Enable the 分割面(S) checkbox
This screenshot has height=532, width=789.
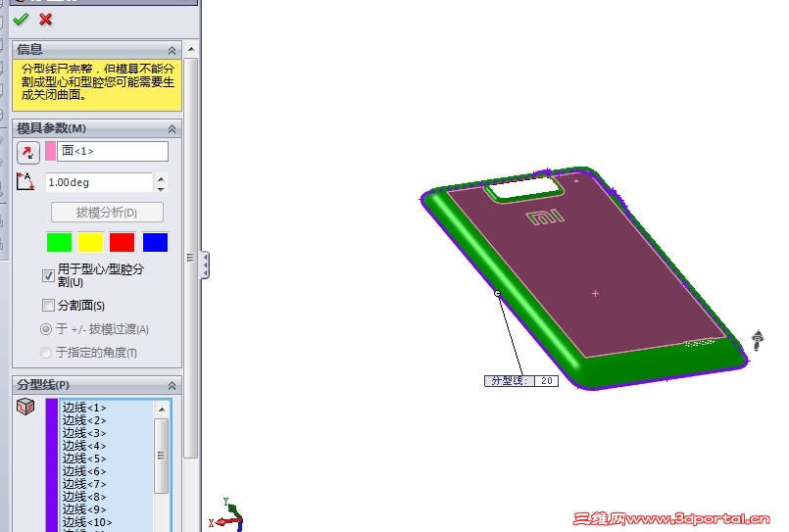(48, 306)
